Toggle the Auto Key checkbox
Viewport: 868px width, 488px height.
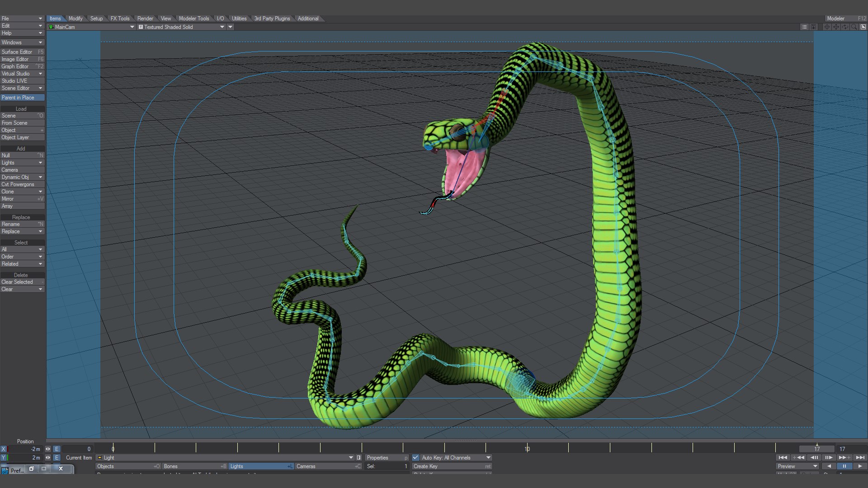[415, 458]
